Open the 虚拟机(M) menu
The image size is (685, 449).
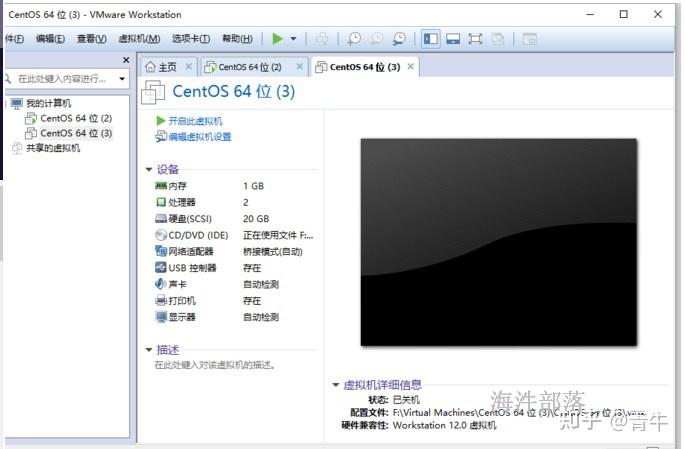point(139,39)
